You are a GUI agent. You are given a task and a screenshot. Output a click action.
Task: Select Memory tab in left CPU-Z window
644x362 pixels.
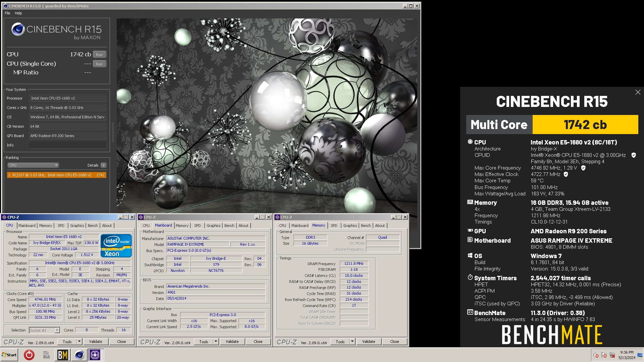[46, 226]
